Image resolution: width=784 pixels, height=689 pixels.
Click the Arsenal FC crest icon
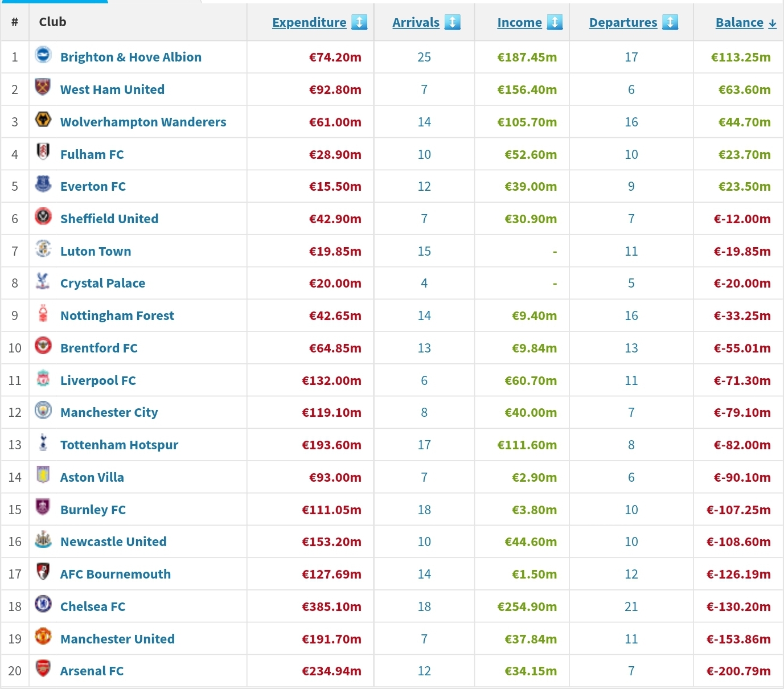(43, 669)
